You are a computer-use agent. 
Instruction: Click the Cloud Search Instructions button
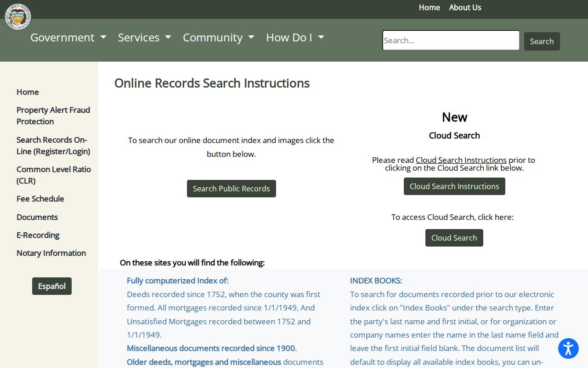pyautogui.click(x=454, y=186)
